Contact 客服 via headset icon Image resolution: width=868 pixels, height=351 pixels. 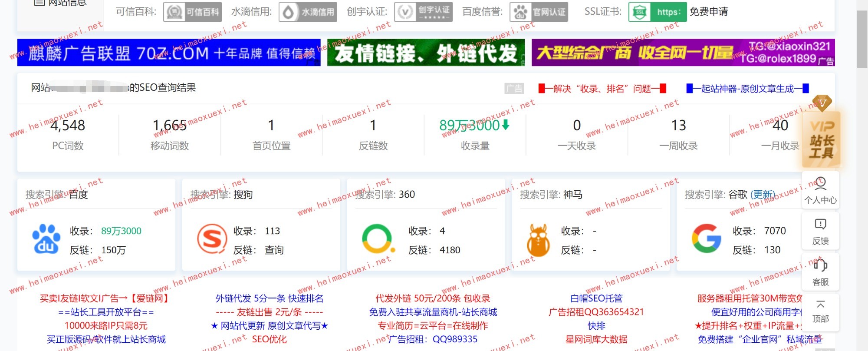click(820, 272)
